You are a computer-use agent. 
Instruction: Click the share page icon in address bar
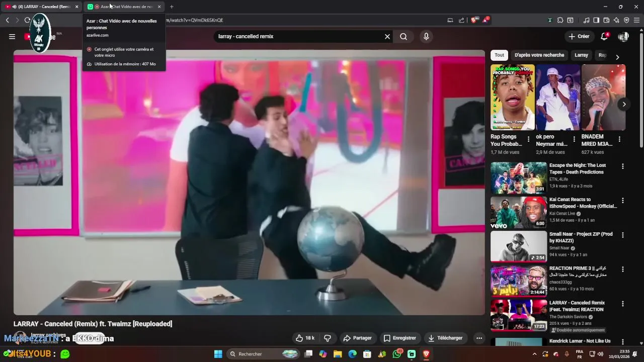[x=461, y=20]
